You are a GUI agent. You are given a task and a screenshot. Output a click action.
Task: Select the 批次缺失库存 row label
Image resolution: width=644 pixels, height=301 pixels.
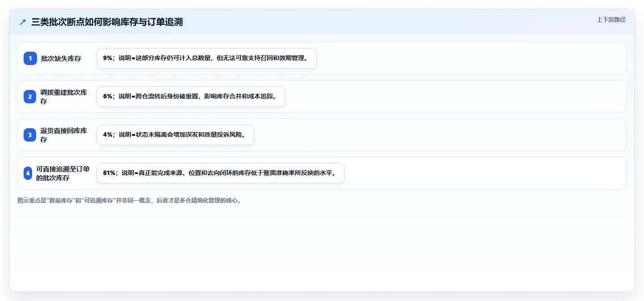pyautogui.click(x=61, y=58)
